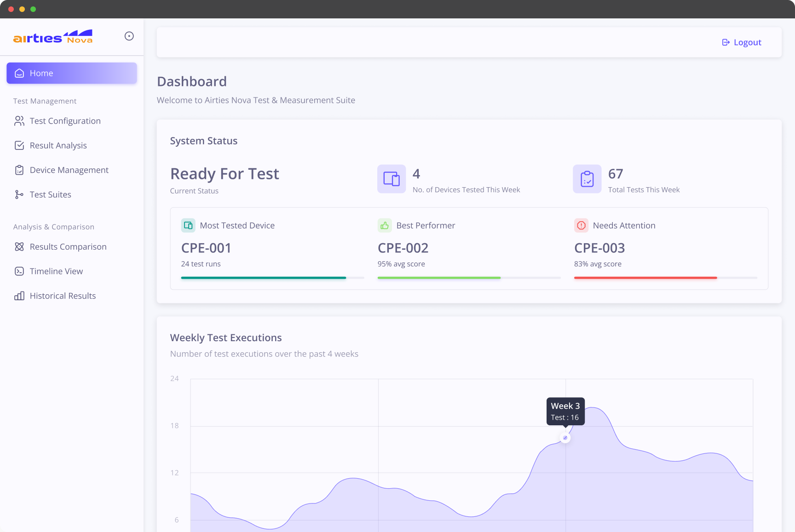
Task: Toggle the sidebar pin circle icon
Action: point(129,36)
